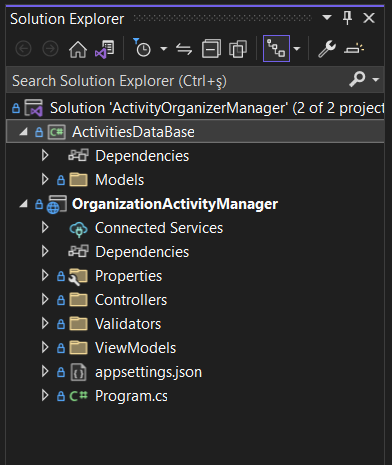Click the Collapse All icon
The height and width of the screenshot is (465, 392).
(211, 49)
